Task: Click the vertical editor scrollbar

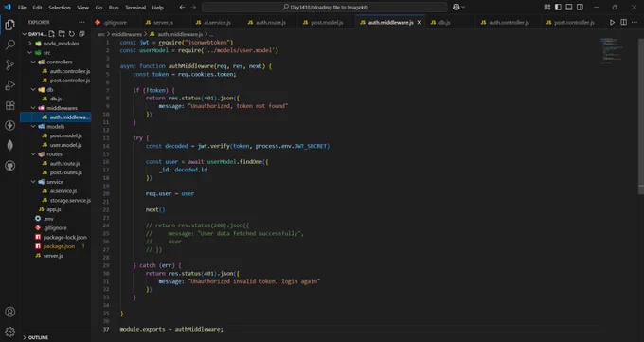Action: (641, 116)
